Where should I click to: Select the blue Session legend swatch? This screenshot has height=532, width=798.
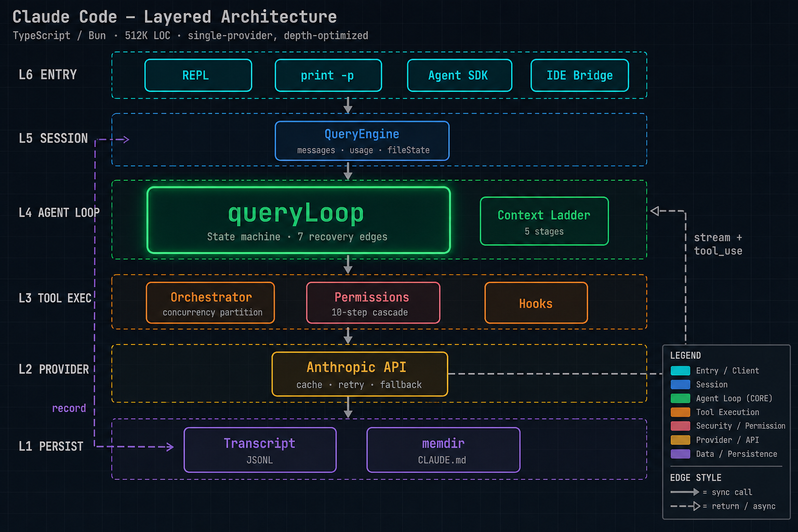[x=681, y=384]
